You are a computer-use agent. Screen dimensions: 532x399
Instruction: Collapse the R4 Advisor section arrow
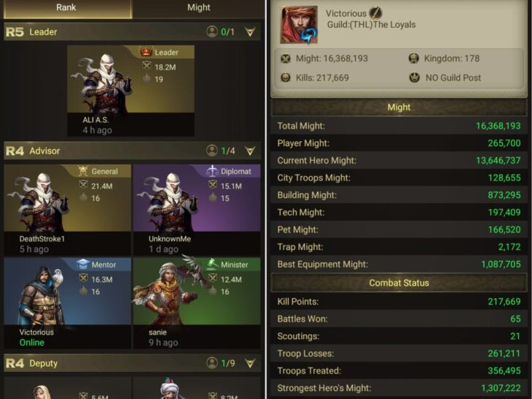(250, 151)
